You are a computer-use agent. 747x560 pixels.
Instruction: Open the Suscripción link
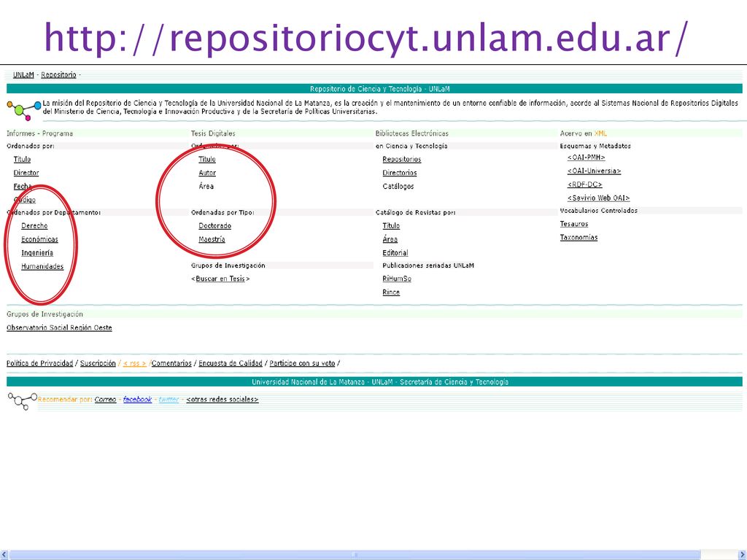point(98,363)
